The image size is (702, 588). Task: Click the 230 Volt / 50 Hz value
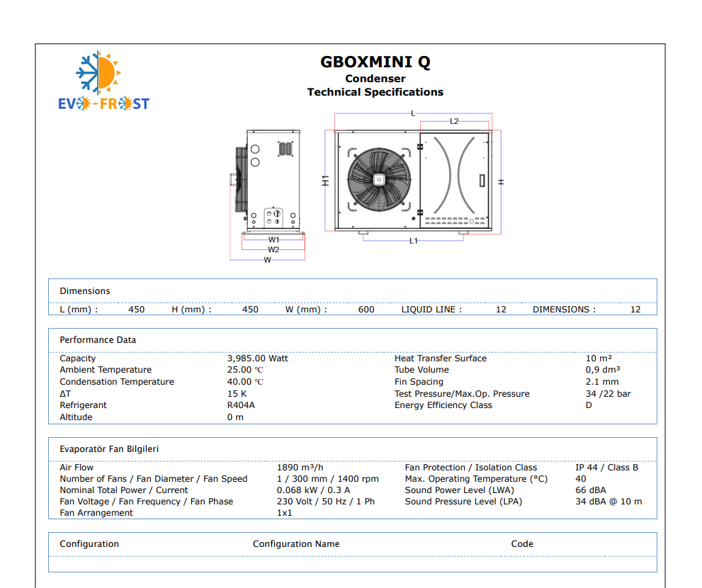pos(326,502)
